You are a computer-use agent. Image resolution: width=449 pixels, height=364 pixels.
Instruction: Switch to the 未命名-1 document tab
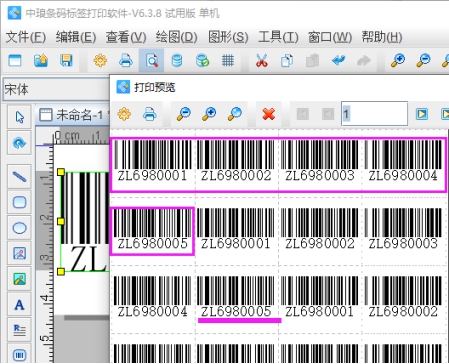tap(74, 115)
